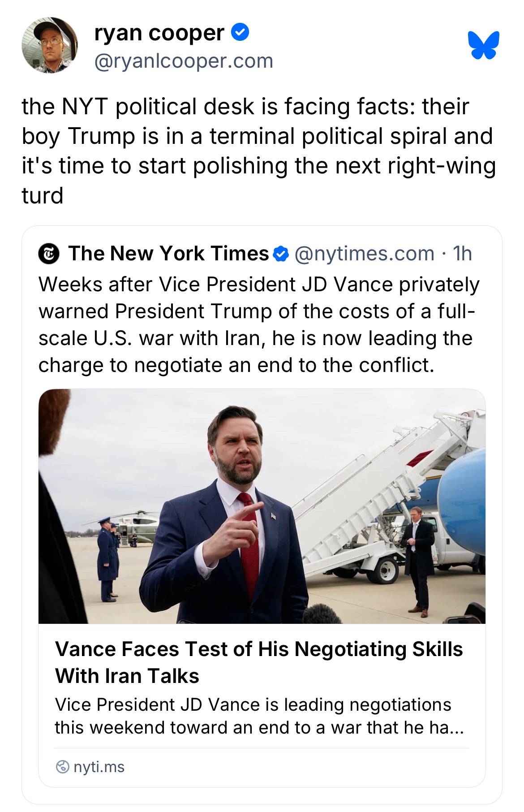Screen dimensions: 524x812
Task: Click the divider line above nyti.ms
Action: click(262, 748)
